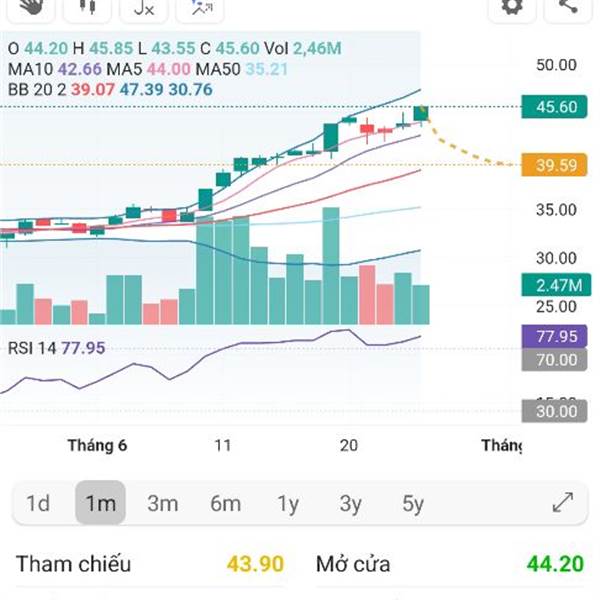Switch to the 3m timeframe

tap(163, 503)
